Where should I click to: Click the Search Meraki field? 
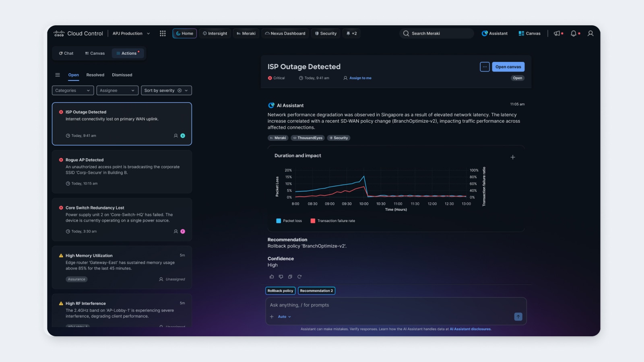point(437,33)
